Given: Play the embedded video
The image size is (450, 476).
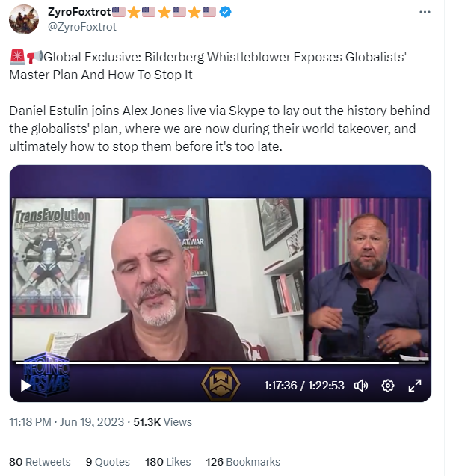Looking at the screenshot, I should pyautogui.click(x=25, y=386).
